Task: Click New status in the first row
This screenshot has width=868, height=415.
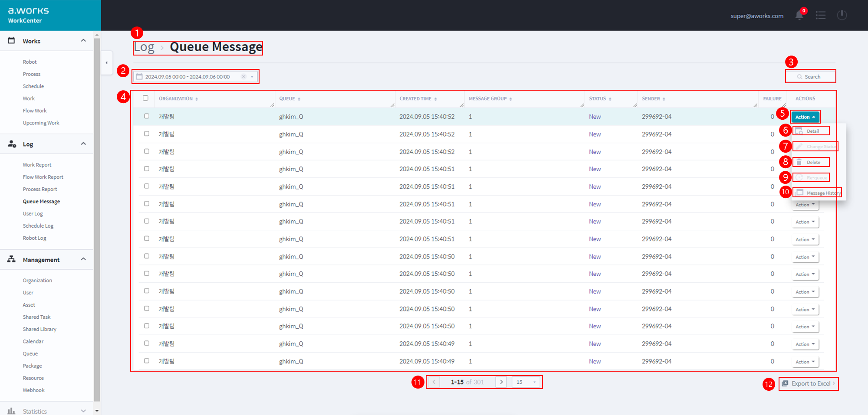Action: [x=595, y=117]
